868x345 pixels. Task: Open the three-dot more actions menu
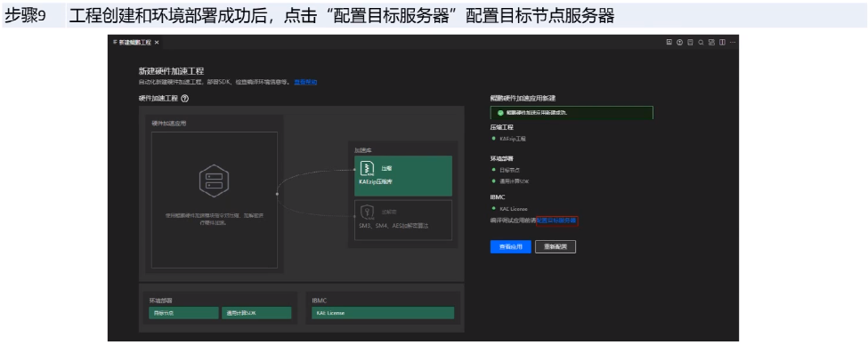click(x=733, y=42)
